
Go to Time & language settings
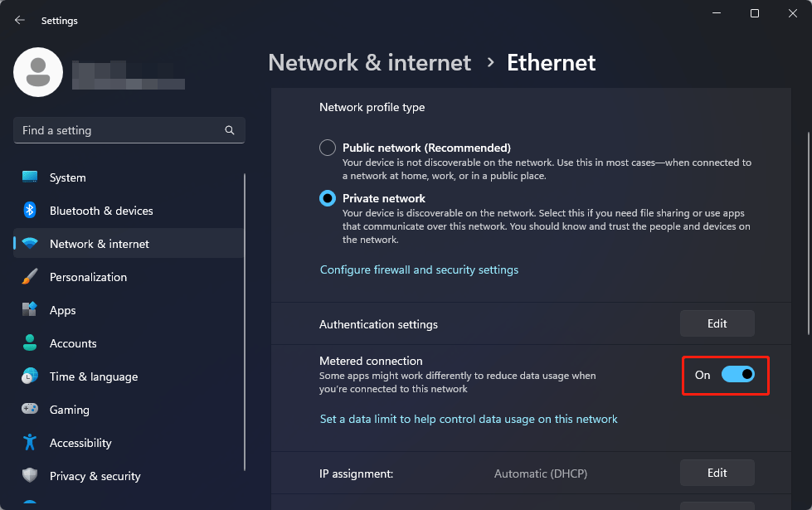(93, 376)
